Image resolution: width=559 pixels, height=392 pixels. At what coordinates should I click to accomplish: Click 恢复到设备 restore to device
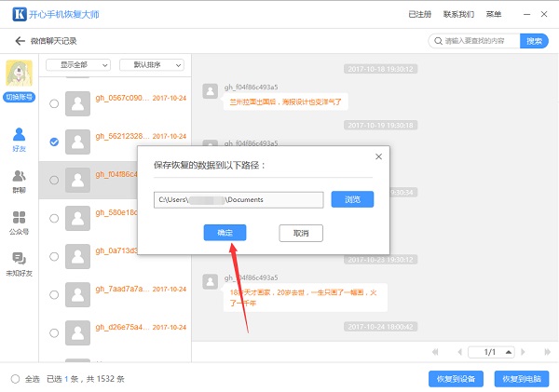pyautogui.click(x=456, y=379)
